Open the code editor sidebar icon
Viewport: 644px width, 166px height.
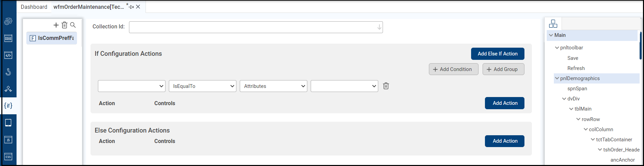[8, 55]
